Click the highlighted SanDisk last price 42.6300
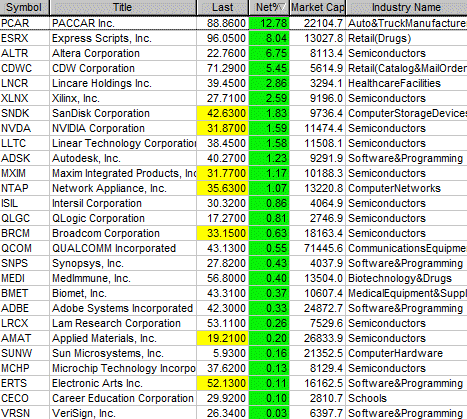 (x=223, y=113)
